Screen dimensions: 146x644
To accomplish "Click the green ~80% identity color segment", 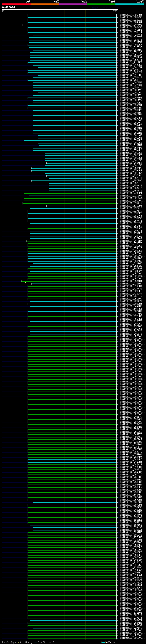I will [101, 4].
